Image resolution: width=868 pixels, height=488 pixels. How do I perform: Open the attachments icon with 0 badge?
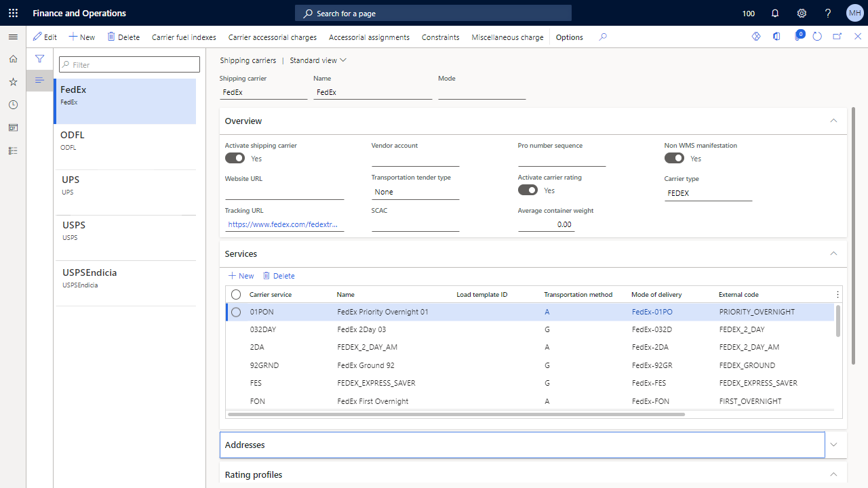pyautogui.click(x=798, y=36)
